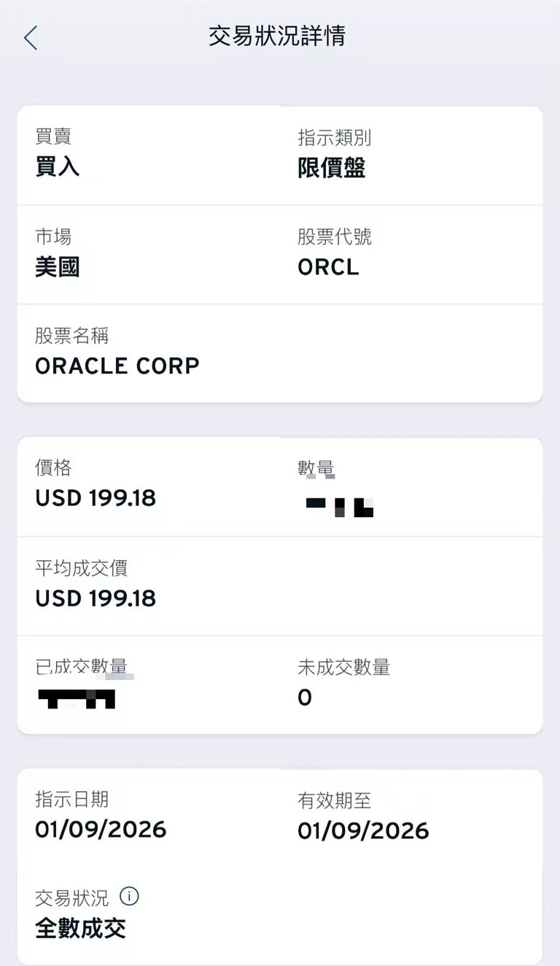560x966 pixels.
Task: Tap the ORCL stock code
Action: point(328,268)
